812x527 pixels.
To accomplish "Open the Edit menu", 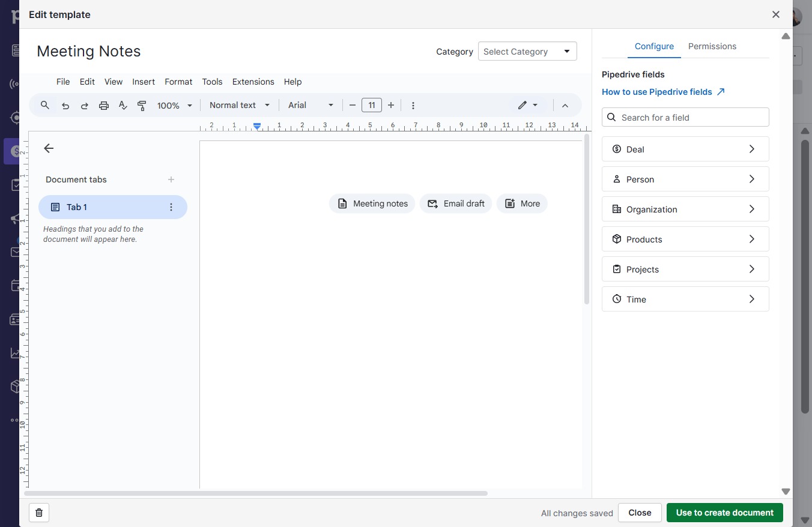I will [x=87, y=82].
